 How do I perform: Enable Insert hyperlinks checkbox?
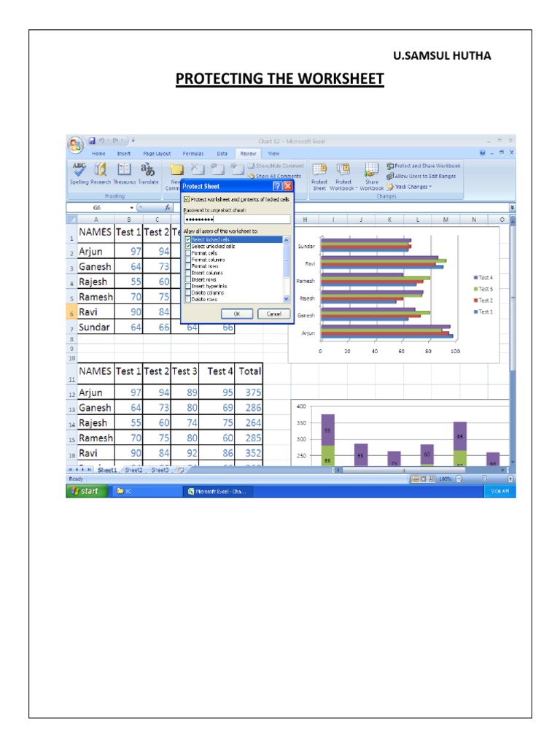pyautogui.click(x=187, y=286)
